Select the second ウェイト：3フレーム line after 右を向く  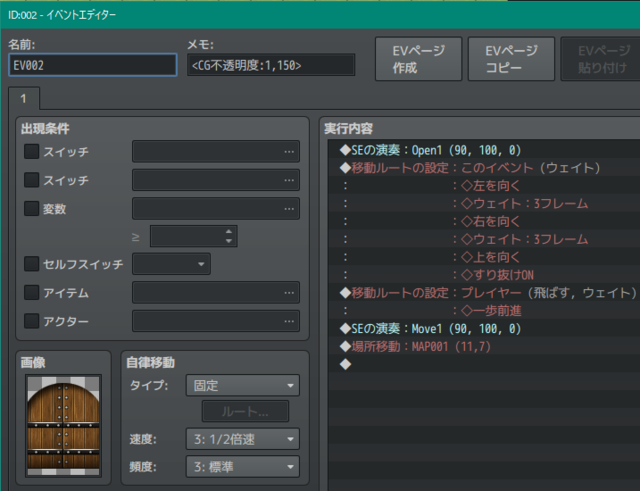484,239
